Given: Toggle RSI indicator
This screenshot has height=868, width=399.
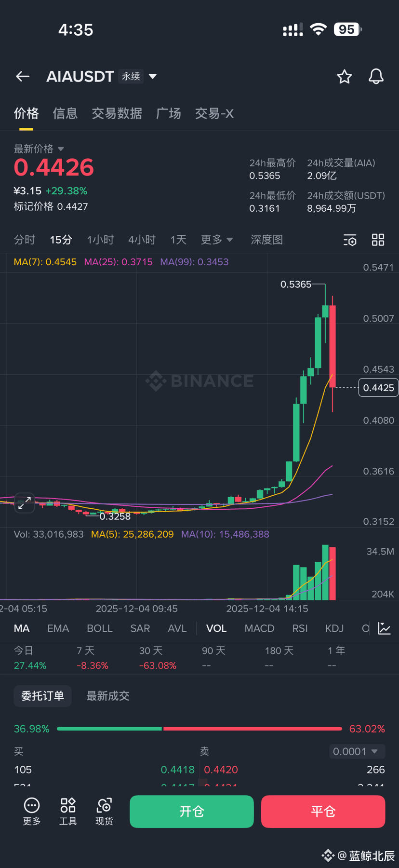Looking at the screenshot, I should point(300,628).
